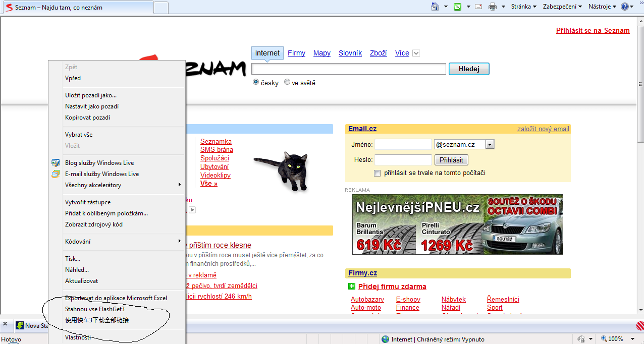Select the 'česky' radio button
The height and width of the screenshot is (344, 644).
[x=256, y=82]
